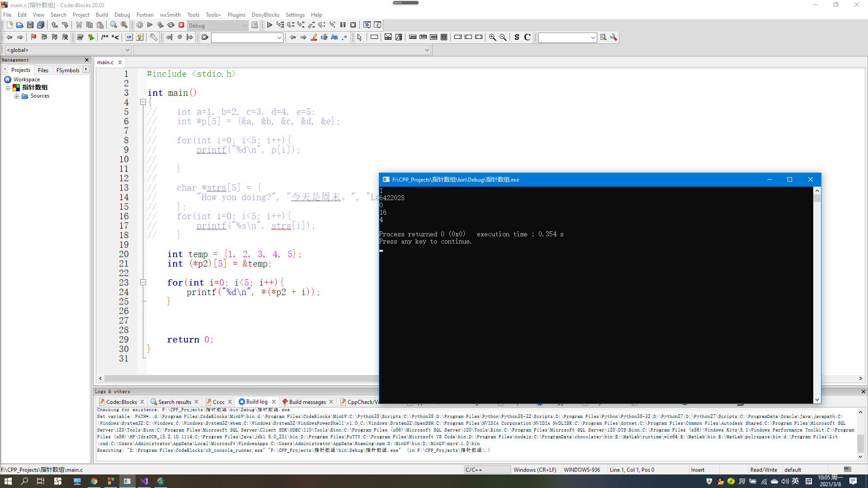868x488 pixels.
Task: Open the rightmost toolbar combo box
Action: pyautogui.click(x=567, y=38)
